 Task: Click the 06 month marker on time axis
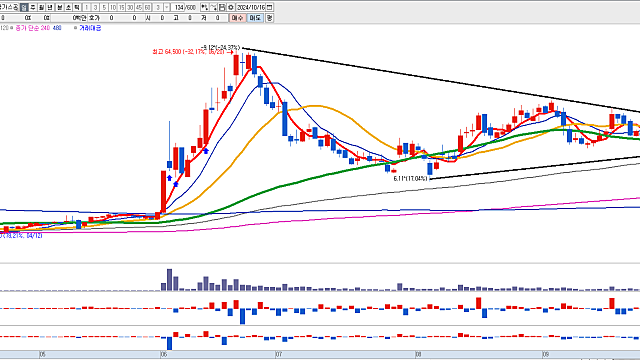pos(164,355)
